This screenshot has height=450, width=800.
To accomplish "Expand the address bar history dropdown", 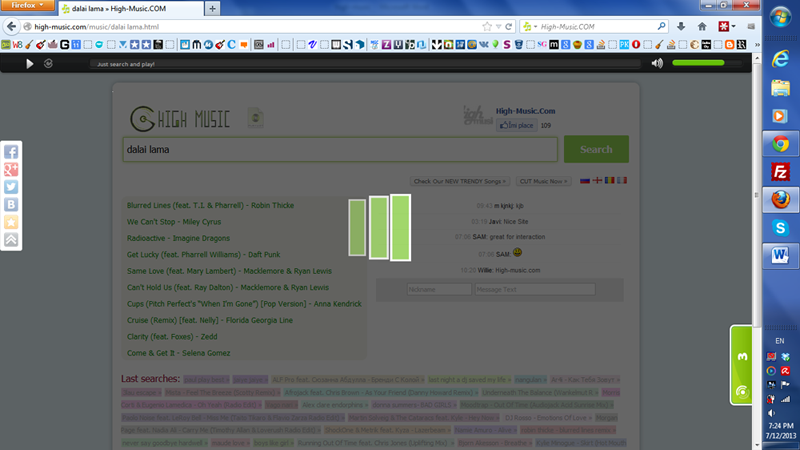I will tap(498, 27).
